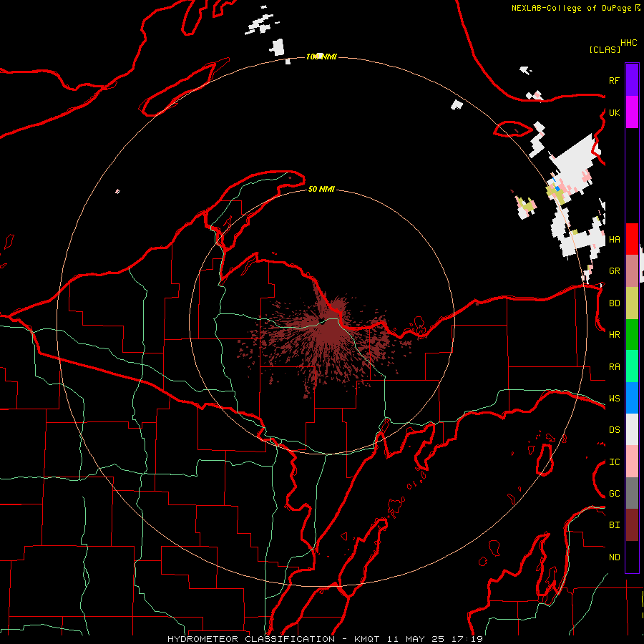Click the dark red BI swatch
Viewport: 644px width, 644px height.
632,525
